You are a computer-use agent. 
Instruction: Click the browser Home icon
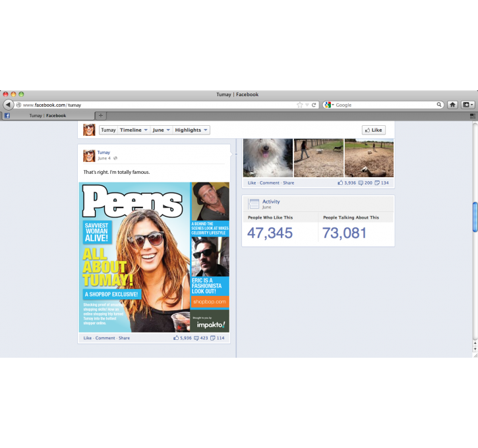tap(453, 105)
